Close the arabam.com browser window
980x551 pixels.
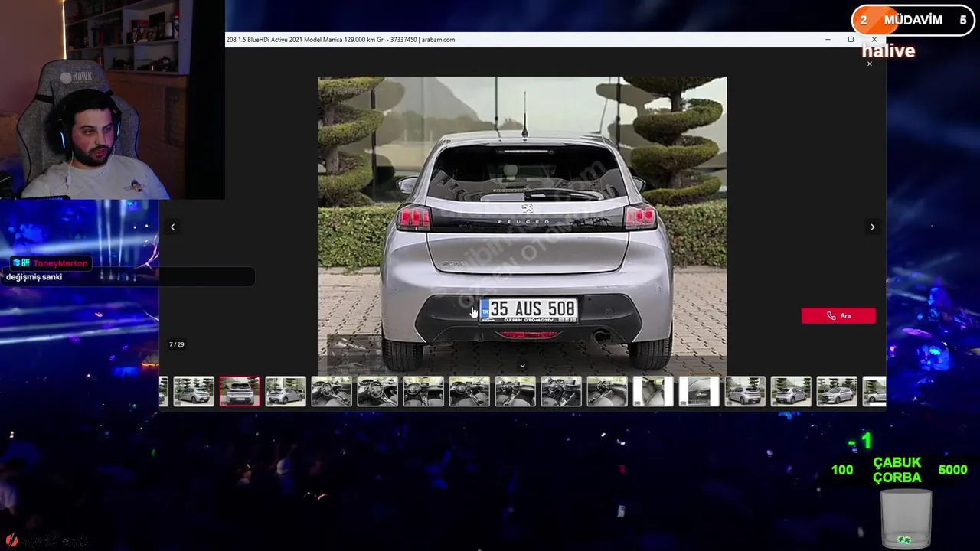tap(874, 39)
